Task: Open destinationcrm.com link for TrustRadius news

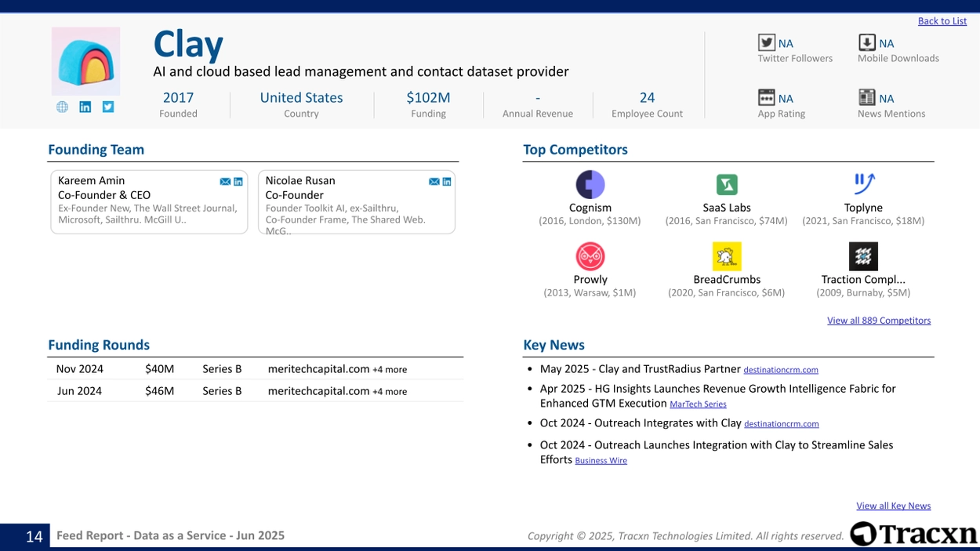Action: pyautogui.click(x=781, y=370)
